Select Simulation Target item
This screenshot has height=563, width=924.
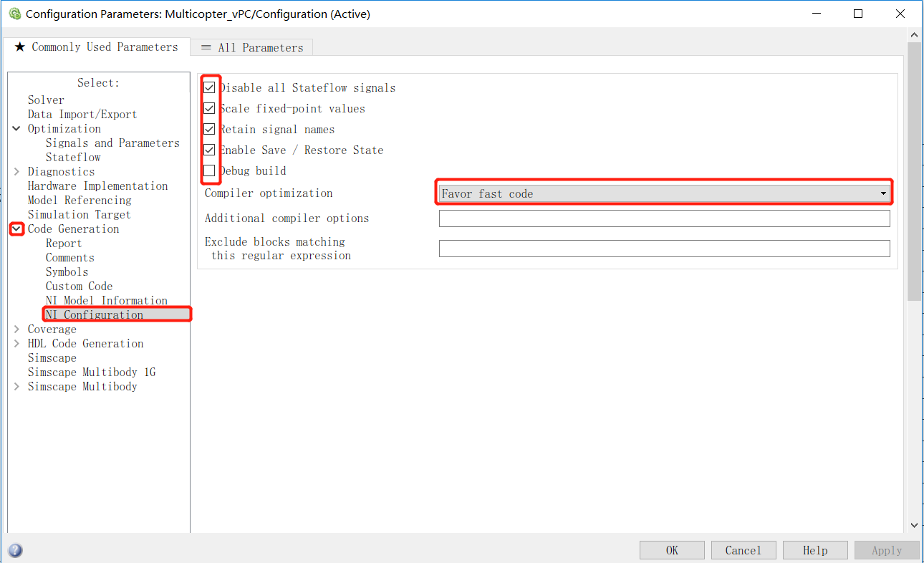click(80, 215)
